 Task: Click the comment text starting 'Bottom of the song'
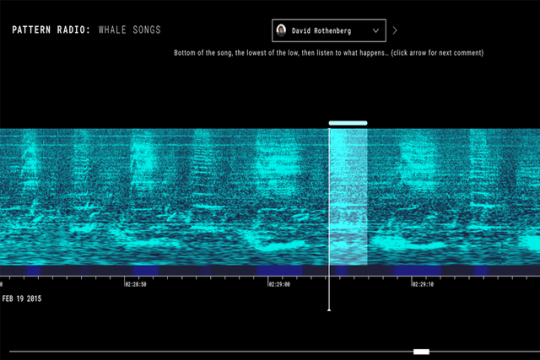coord(329,53)
